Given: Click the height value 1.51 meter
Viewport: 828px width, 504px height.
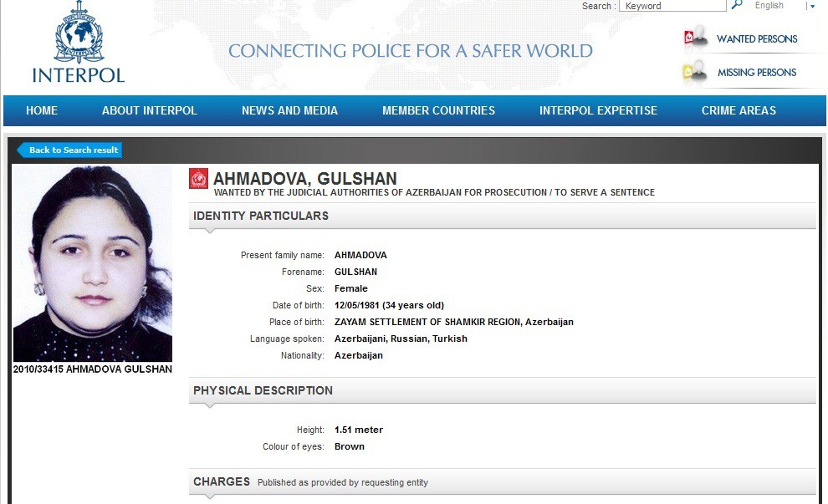Looking at the screenshot, I should pos(359,430).
